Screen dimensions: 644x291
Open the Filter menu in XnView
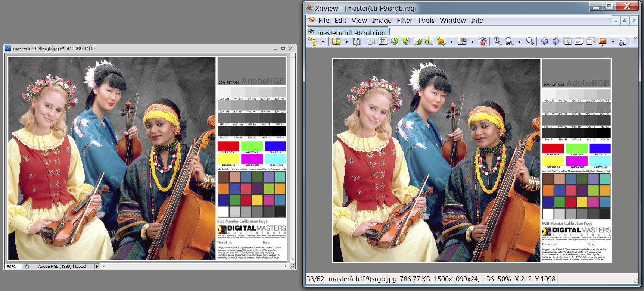point(404,21)
